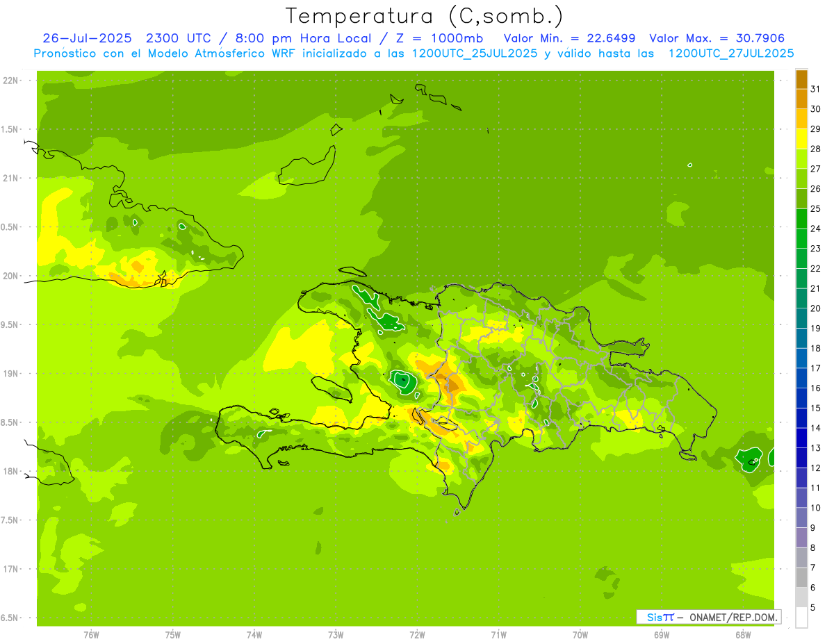Select the "1200UTC_27JUL2025" valid-until time text
Image resolution: width=834 pixels, height=644 pixels.
pos(731,53)
